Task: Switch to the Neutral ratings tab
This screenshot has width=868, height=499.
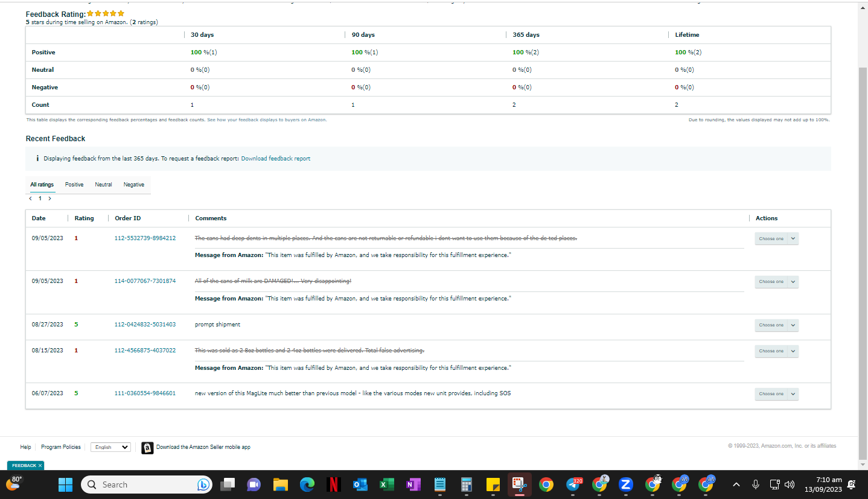Action: coord(103,185)
